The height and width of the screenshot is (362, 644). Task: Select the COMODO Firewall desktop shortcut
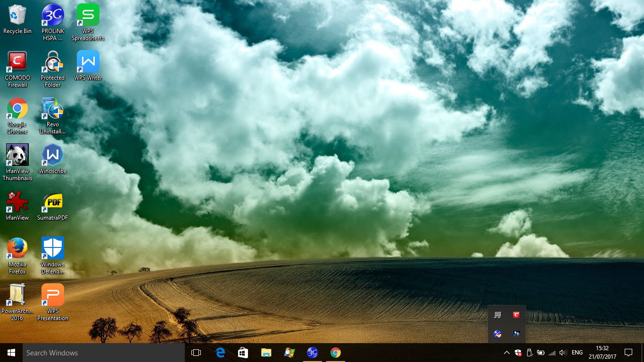[17, 69]
